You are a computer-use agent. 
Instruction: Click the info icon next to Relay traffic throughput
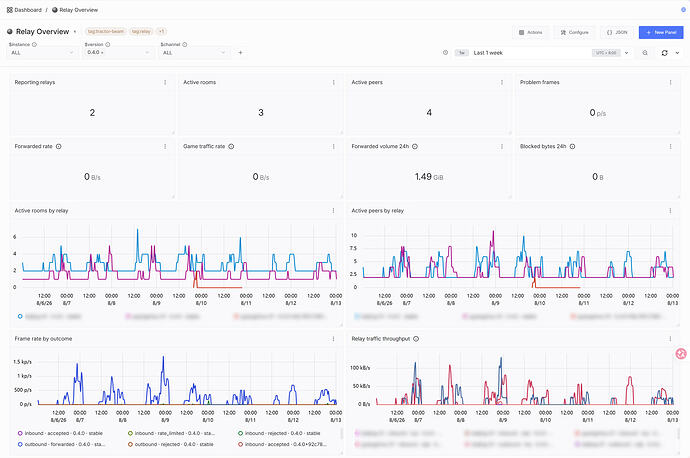point(416,339)
